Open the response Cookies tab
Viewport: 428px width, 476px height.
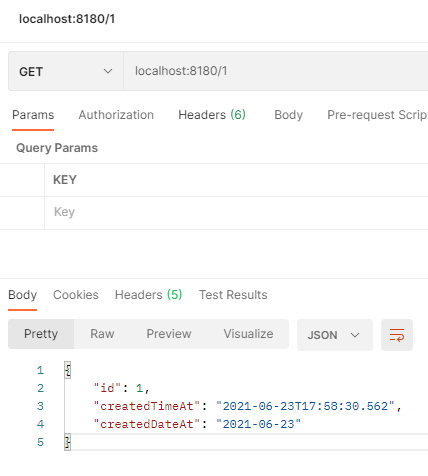76,295
